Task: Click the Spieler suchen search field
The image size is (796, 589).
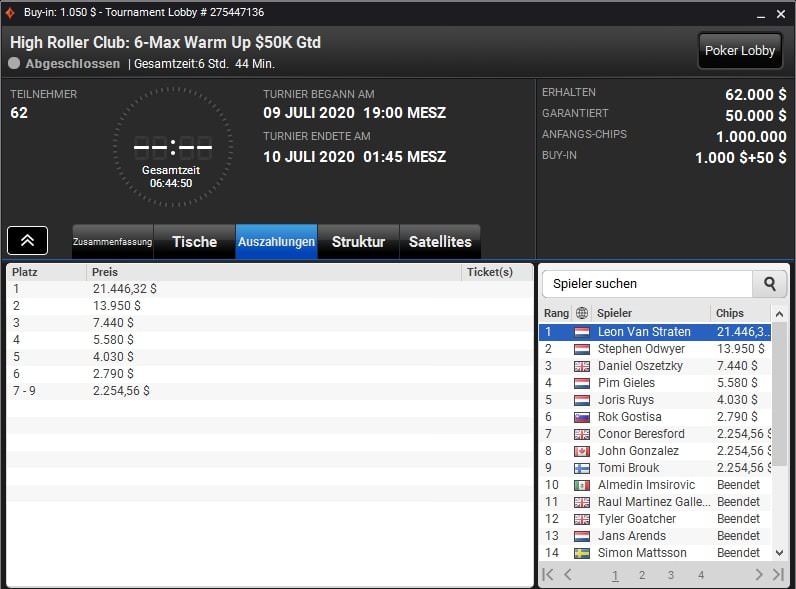Action: [647, 284]
